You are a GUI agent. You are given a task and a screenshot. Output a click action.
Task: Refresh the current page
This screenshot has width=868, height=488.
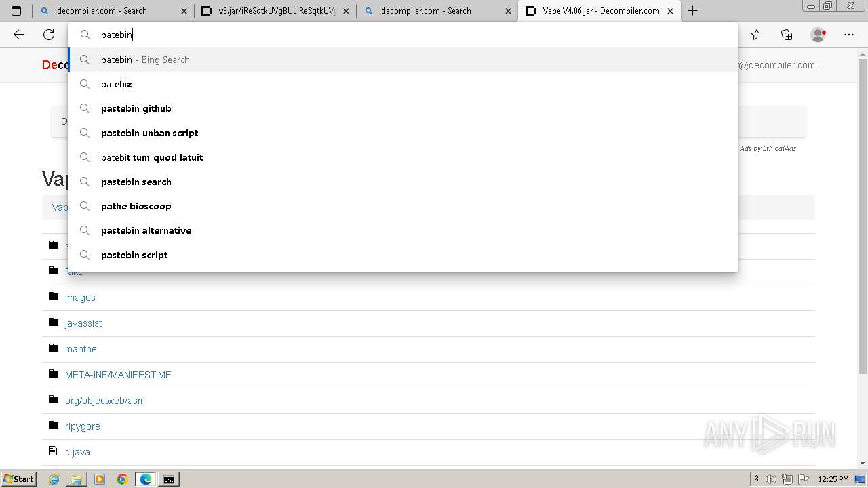(x=49, y=35)
